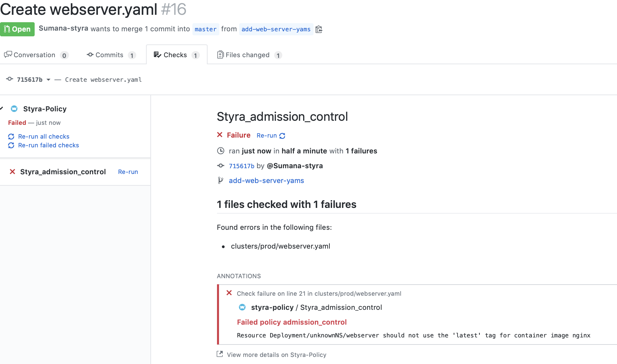Select Styra_admission_control check in sidebar
Screen dimensions: 617x364
click(63, 172)
